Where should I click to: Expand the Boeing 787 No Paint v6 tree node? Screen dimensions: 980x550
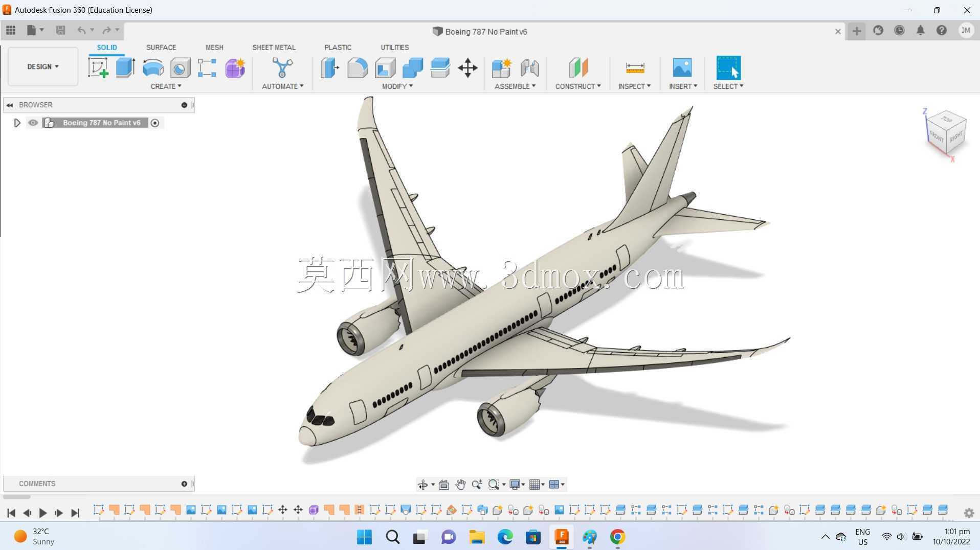17,123
